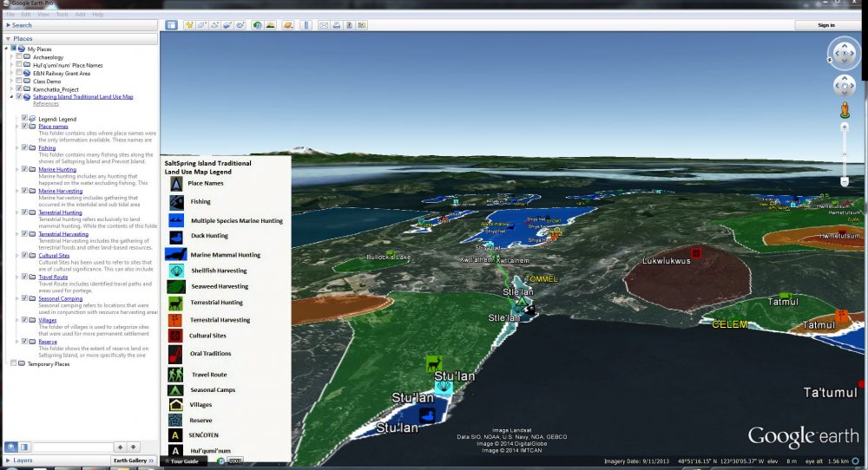Viewport: 868px width, 470px height.
Task: Enable the Archaeology folder checkbox
Action: click(20, 57)
